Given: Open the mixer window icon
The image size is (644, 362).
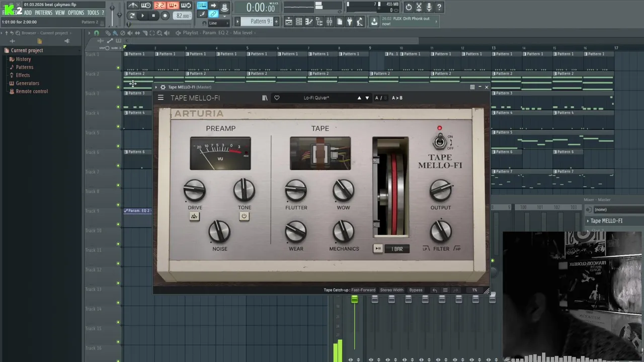Looking at the screenshot, I should (x=330, y=21).
